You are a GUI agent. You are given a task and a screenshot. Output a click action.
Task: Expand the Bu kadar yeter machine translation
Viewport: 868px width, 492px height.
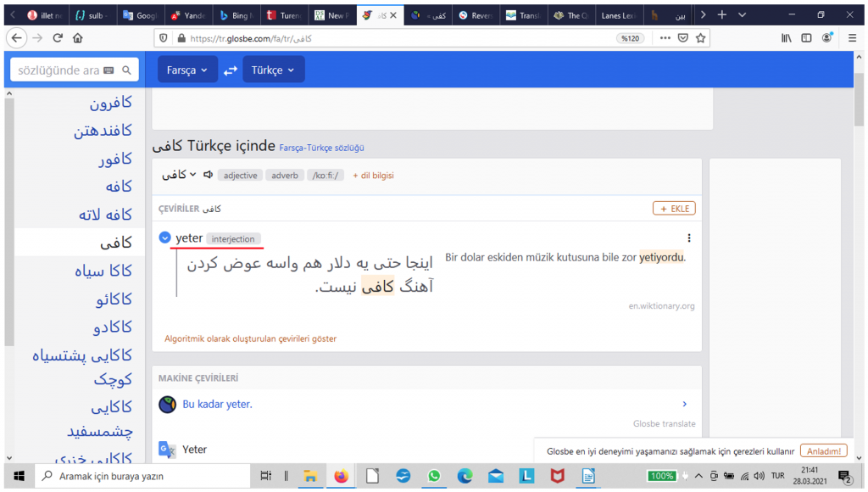pyautogui.click(x=684, y=405)
